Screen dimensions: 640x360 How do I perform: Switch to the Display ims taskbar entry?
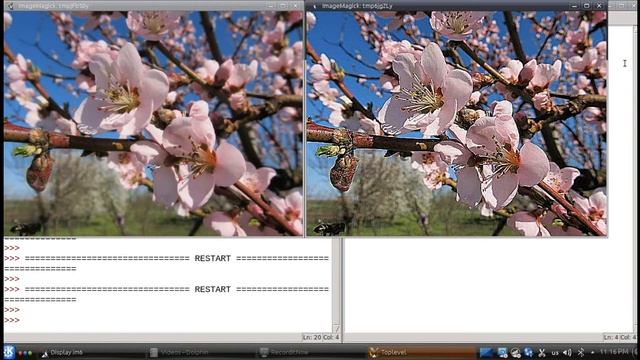tap(94, 352)
